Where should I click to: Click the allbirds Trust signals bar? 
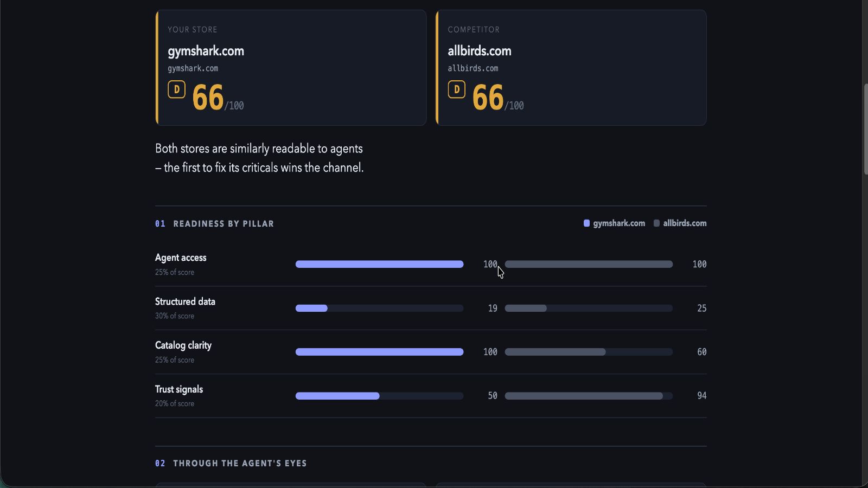589,396
